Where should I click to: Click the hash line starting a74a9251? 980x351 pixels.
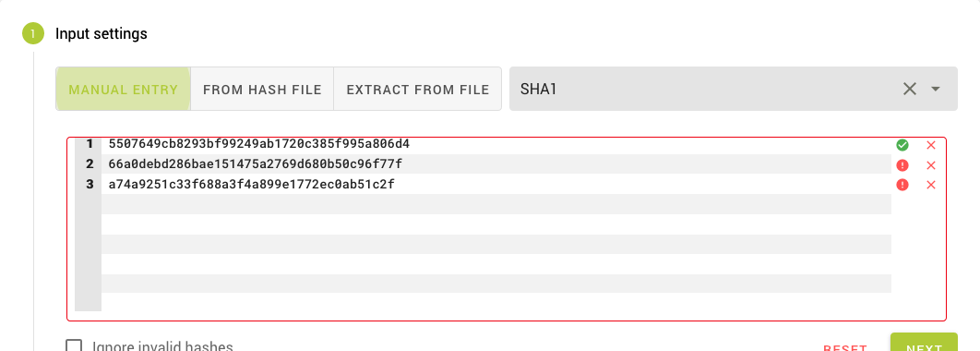coord(251,184)
